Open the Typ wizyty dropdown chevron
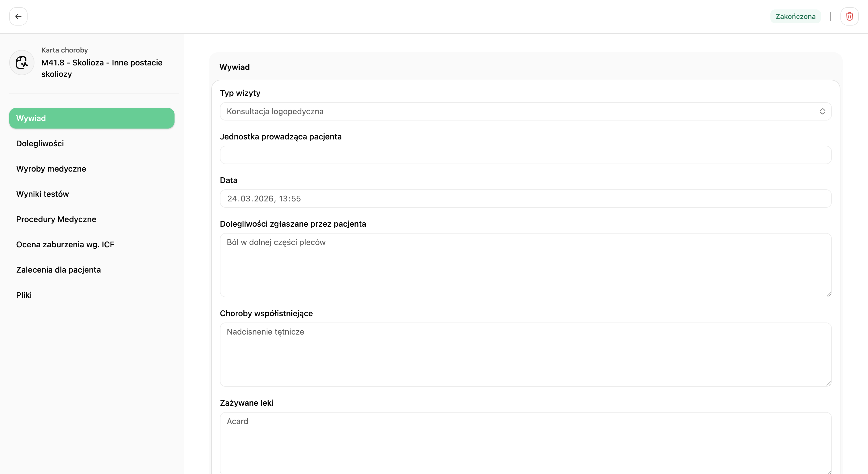 [x=822, y=111]
